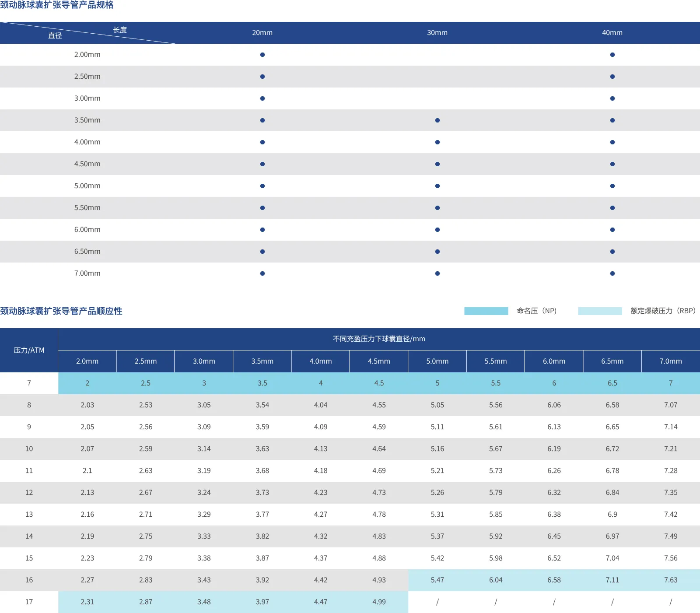
Task: Click the 命名压 (NP) legend color swatch
Action: [x=486, y=311]
